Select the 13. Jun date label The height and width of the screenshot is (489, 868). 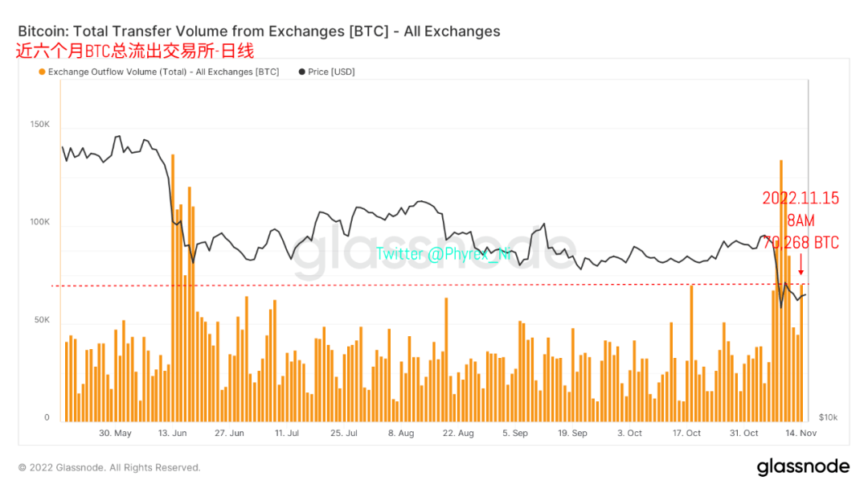[x=172, y=433]
